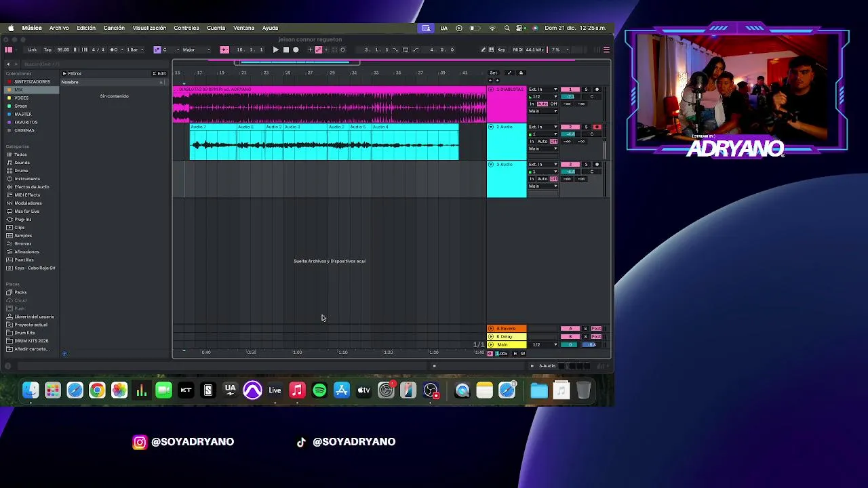This screenshot has height=488, width=868.
Task: Select the A Reverb return track
Action: [507, 329]
